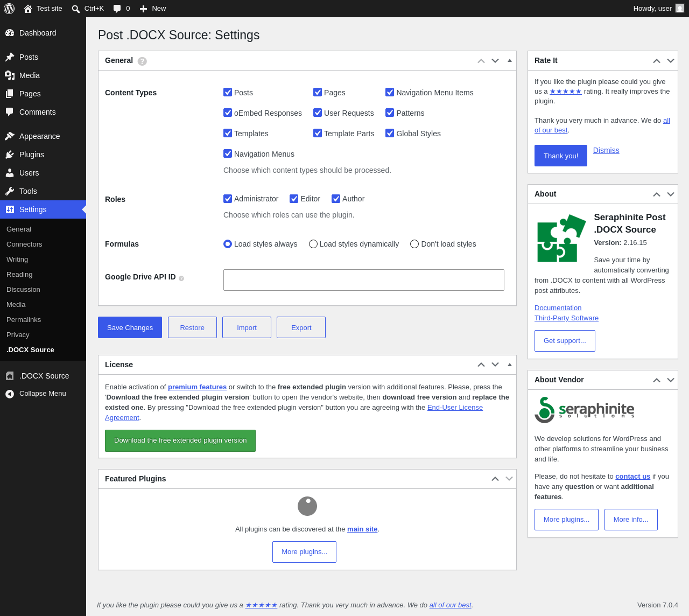Open the WordPress logo menu
This screenshot has width=689, height=616.
tap(9, 9)
